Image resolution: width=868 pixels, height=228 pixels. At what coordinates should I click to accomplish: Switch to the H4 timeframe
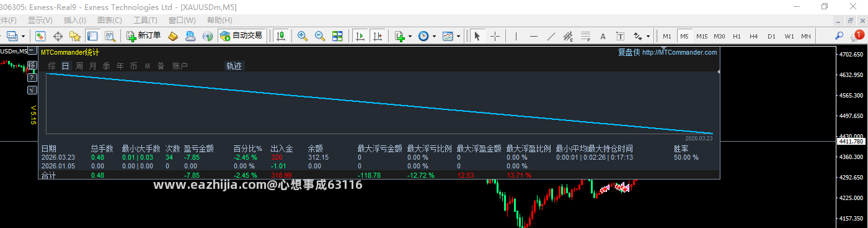[x=754, y=36]
